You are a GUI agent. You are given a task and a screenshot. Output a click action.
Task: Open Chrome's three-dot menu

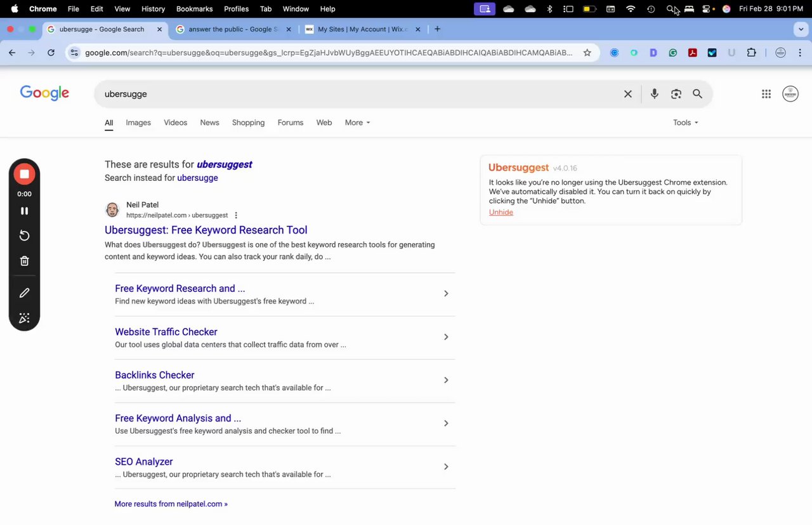(x=800, y=53)
